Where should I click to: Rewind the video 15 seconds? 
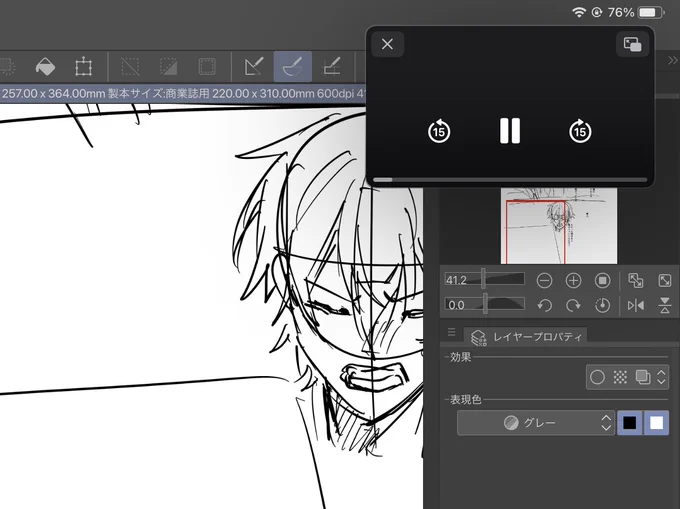[x=439, y=131]
